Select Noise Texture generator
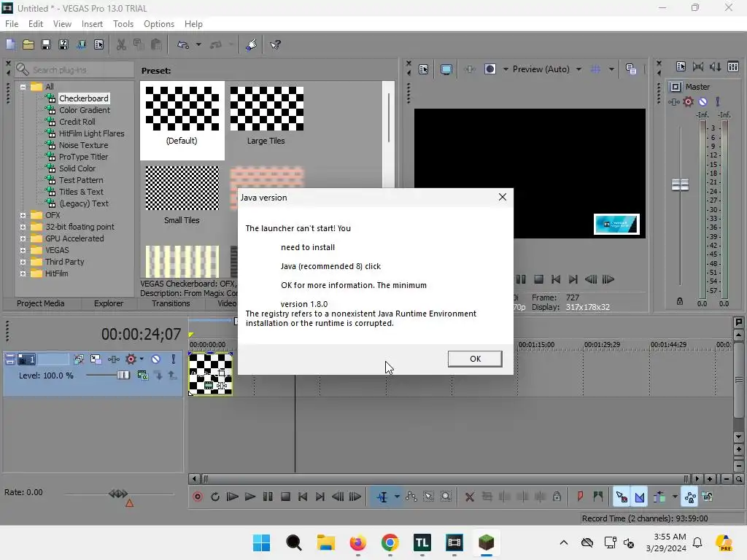Image resolution: width=747 pixels, height=560 pixels. coord(83,145)
